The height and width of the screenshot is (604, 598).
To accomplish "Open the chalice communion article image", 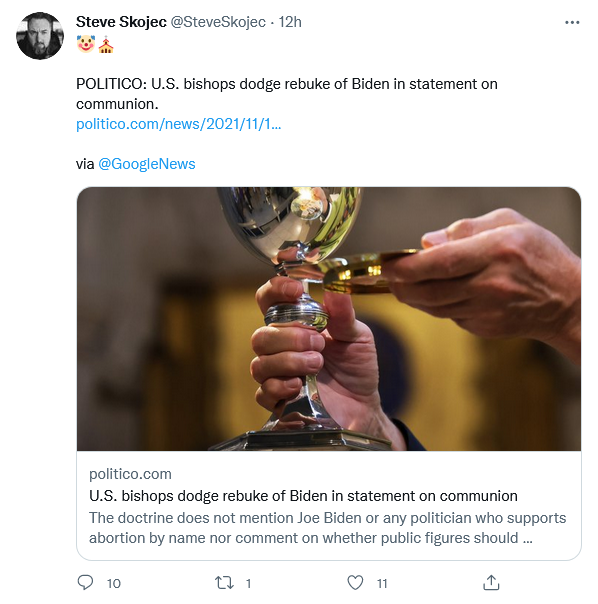I will click(x=329, y=319).
